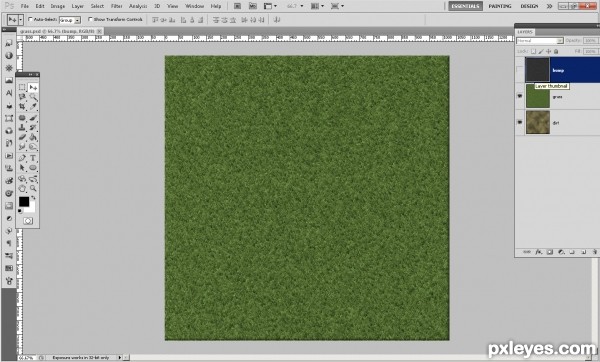Screen dimensions: 600x362
Task: Enable Show Transform Controls checkbox
Action: click(90, 19)
